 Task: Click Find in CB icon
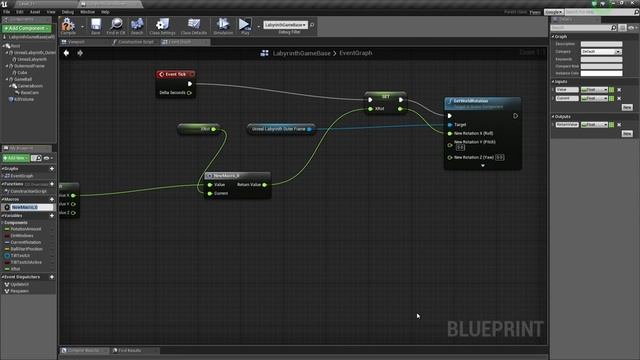pos(116,25)
